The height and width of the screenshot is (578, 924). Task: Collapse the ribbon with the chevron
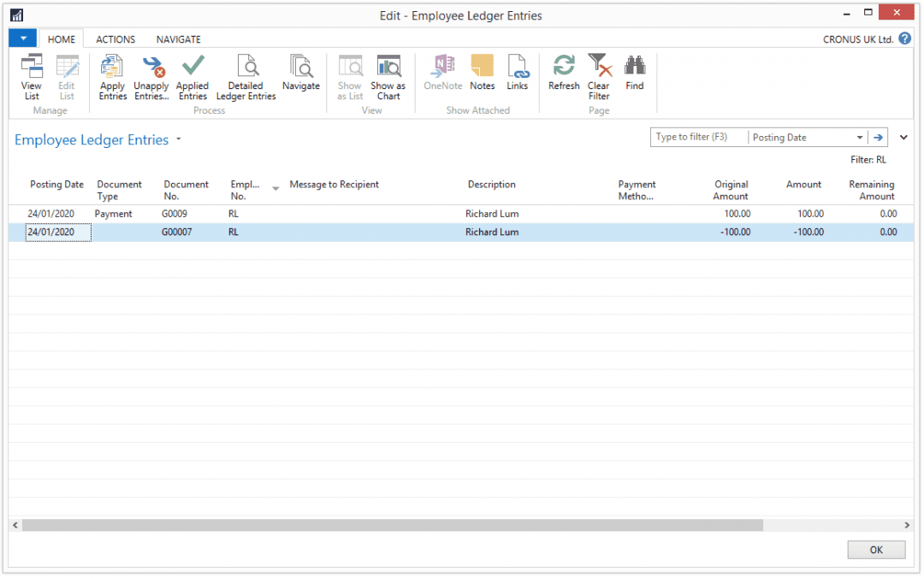(x=903, y=137)
